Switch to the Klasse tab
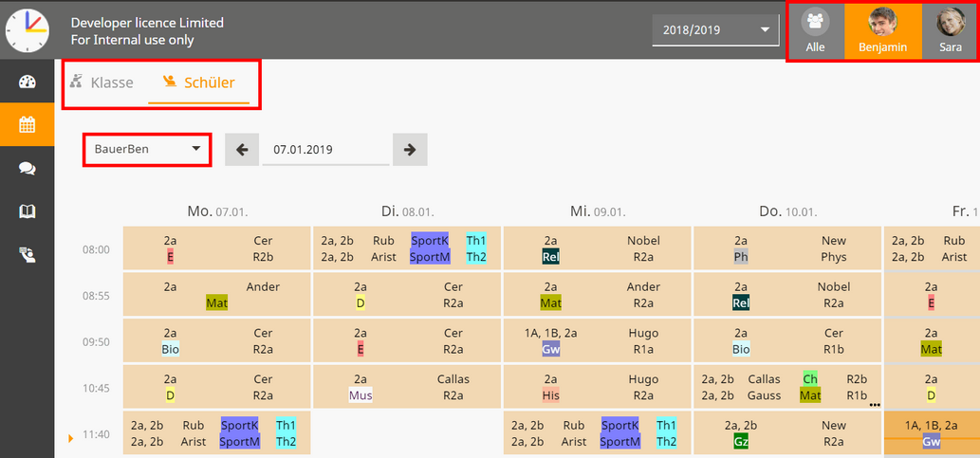The width and height of the screenshot is (980, 458). tap(102, 82)
